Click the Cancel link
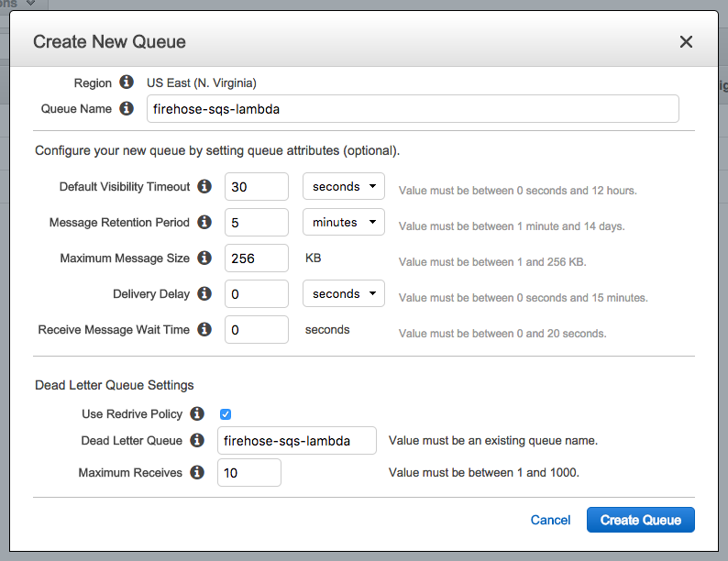Viewport: 728px width, 561px height. pos(551,520)
